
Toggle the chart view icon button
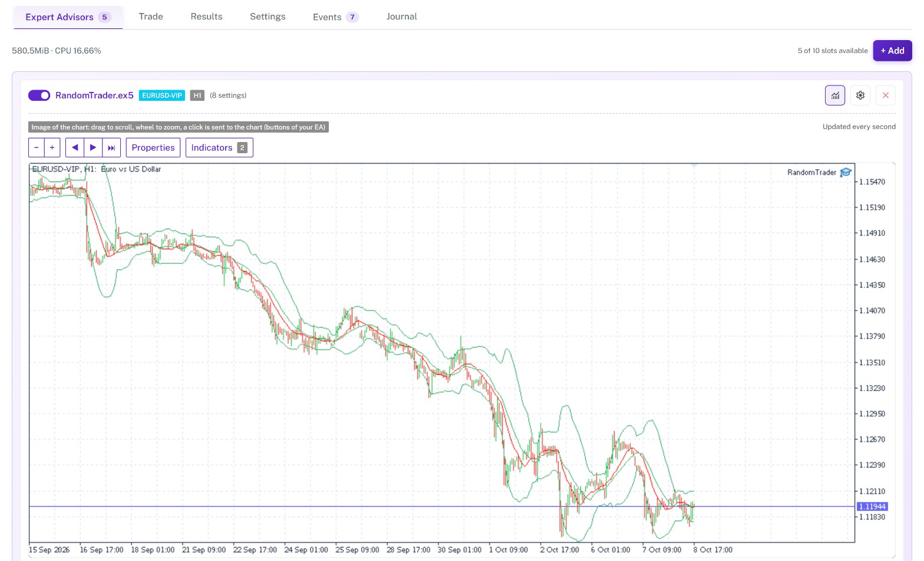(x=835, y=95)
